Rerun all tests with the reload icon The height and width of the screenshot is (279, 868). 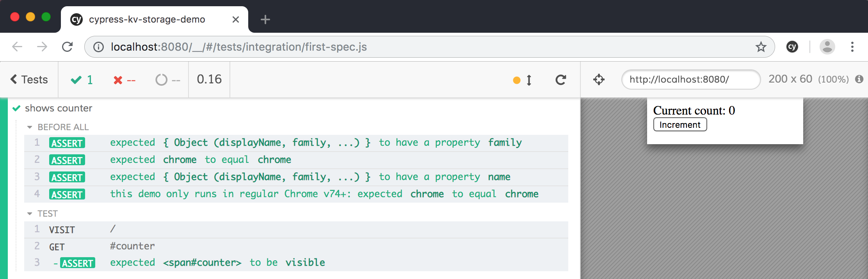point(560,80)
